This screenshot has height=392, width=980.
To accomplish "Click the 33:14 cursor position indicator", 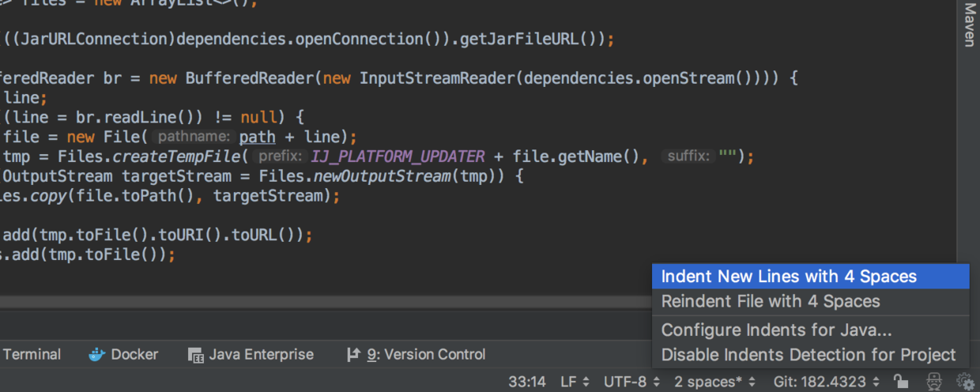I will pyautogui.click(x=527, y=382).
